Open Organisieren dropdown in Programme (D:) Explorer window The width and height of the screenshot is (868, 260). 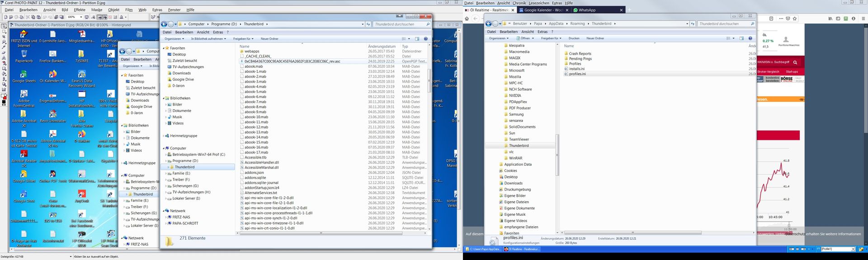pyautogui.click(x=175, y=39)
